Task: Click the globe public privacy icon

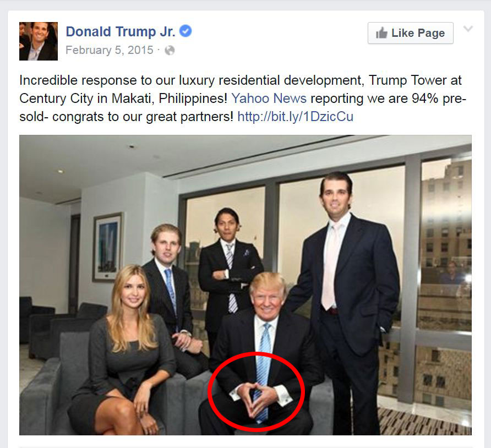Action: coord(170,51)
